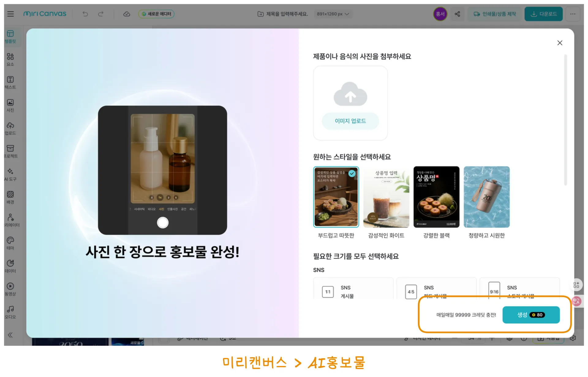Open the 텍스트 (Text) sidebar tool
The height and width of the screenshot is (377, 588).
coord(10,82)
